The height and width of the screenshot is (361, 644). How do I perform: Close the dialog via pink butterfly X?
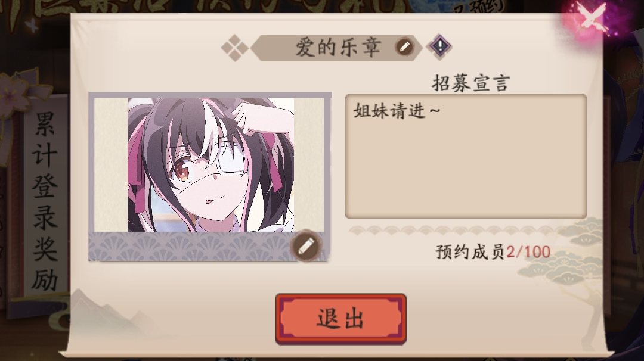coord(592,19)
